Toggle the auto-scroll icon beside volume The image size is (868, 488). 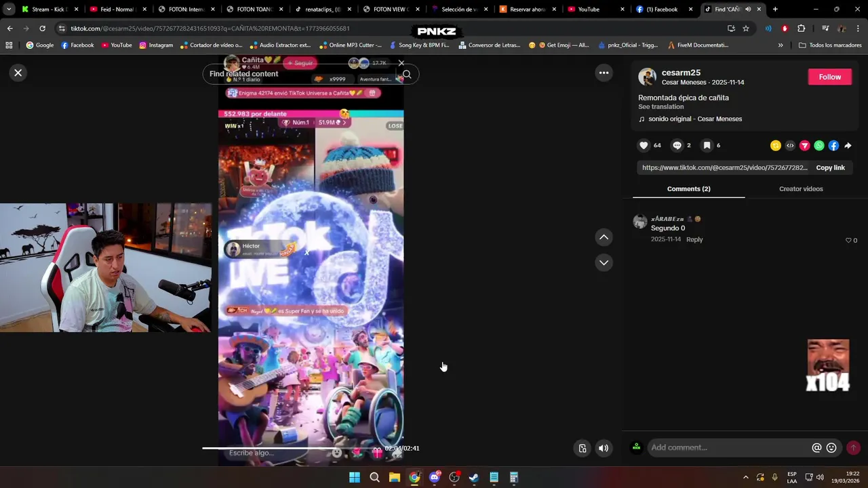click(x=583, y=448)
